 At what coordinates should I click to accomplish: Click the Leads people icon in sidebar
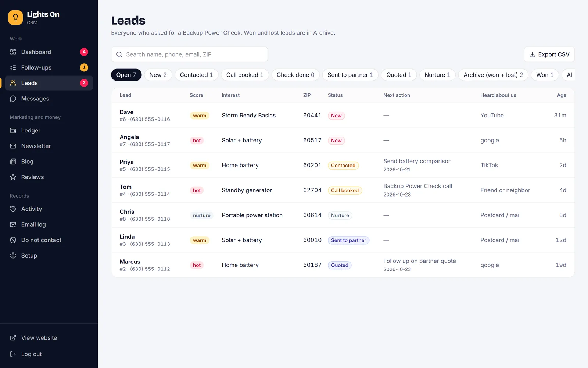pyautogui.click(x=13, y=83)
